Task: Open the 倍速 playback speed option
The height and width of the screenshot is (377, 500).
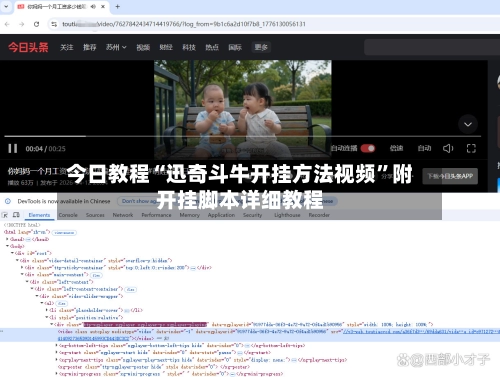Action: (396, 148)
